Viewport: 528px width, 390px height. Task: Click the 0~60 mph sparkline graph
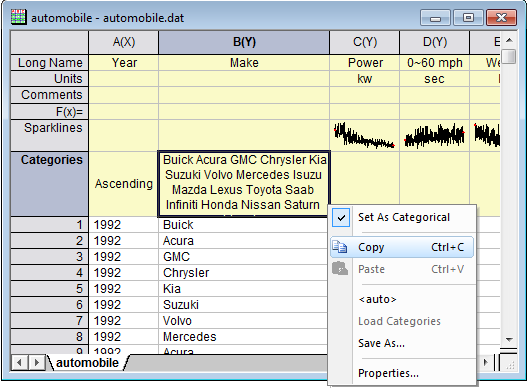point(434,135)
